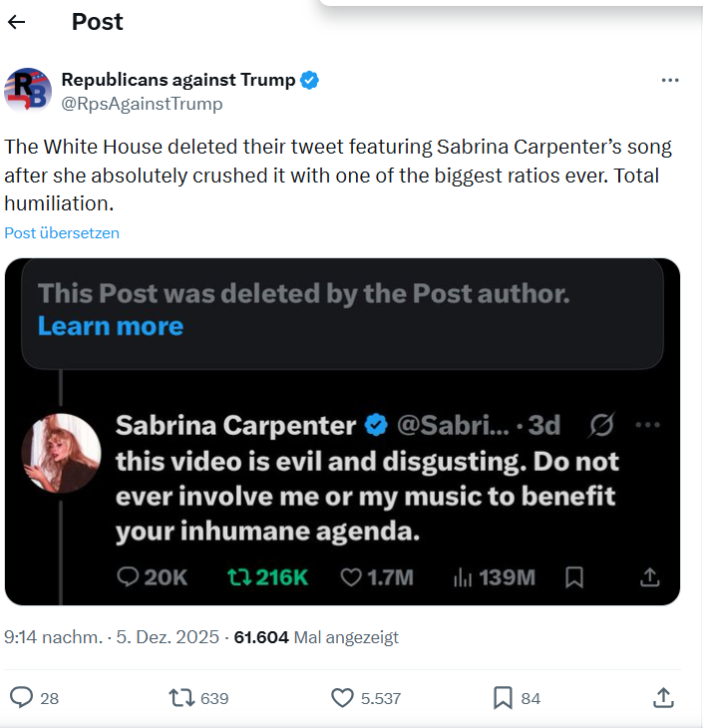703x728 pixels.
Task: Open the Republicans against Trump profile picture
Action: [28, 91]
